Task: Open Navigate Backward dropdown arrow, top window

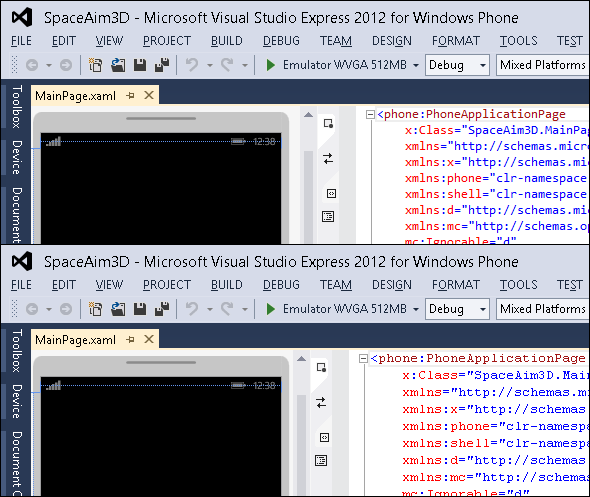Action: click(49, 65)
